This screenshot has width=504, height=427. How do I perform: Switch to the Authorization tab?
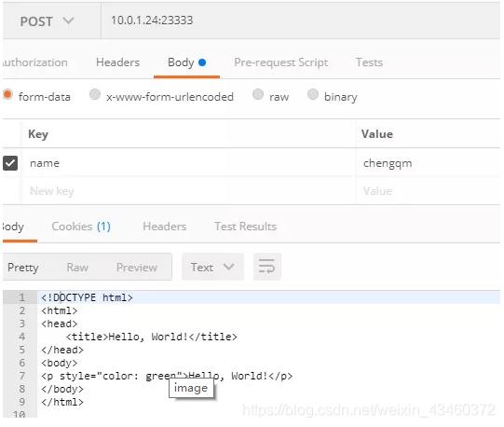pos(34,62)
